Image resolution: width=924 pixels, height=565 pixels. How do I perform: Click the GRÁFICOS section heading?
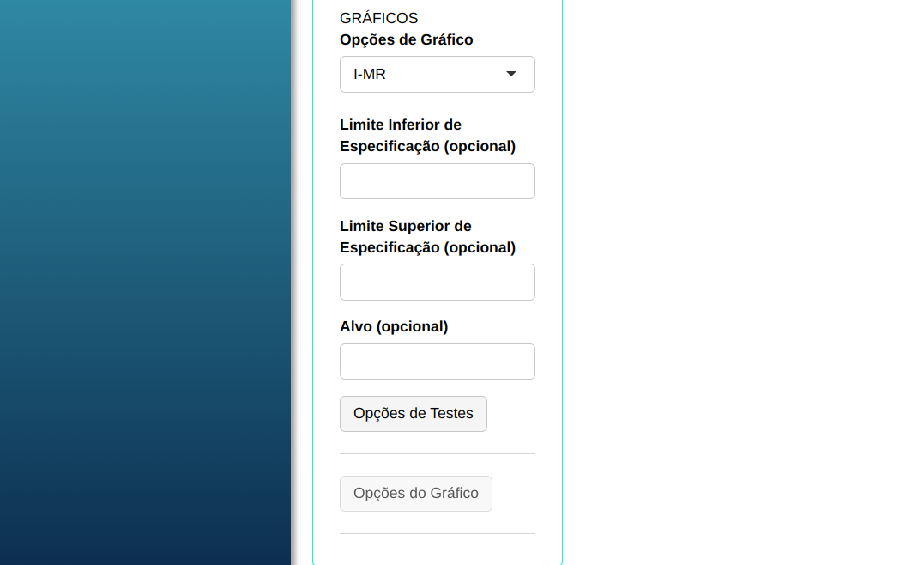(x=378, y=18)
